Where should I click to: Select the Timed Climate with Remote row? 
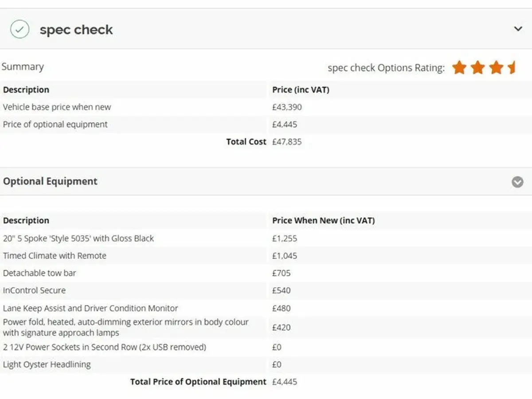pos(266,256)
